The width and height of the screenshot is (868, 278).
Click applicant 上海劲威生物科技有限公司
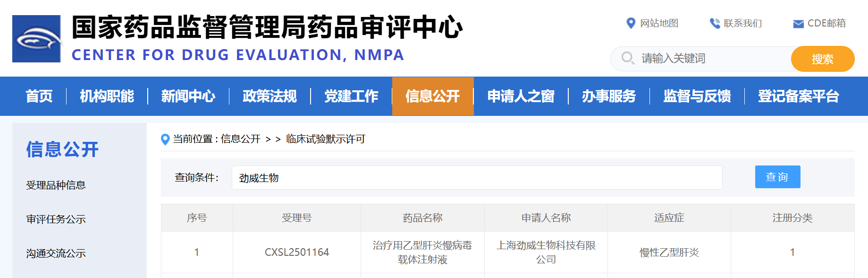(546, 252)
